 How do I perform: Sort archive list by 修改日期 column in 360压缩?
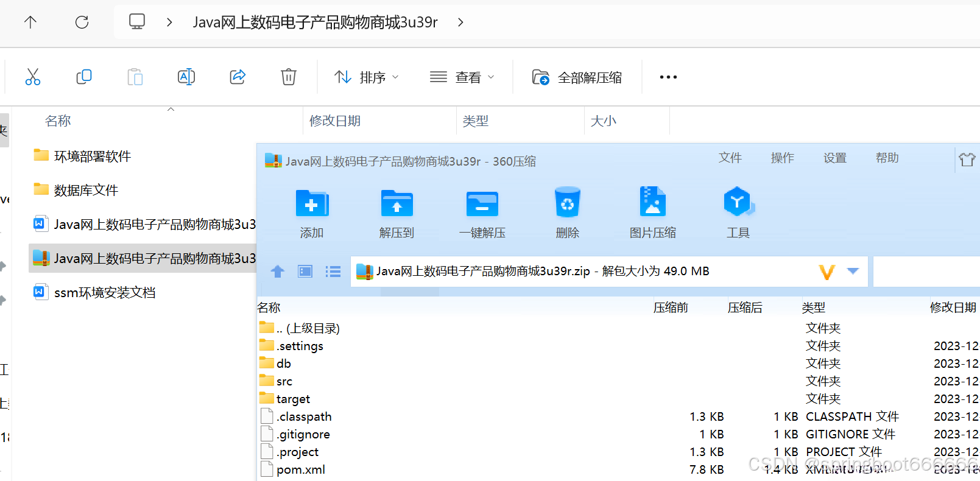click(x=953, y=307)
